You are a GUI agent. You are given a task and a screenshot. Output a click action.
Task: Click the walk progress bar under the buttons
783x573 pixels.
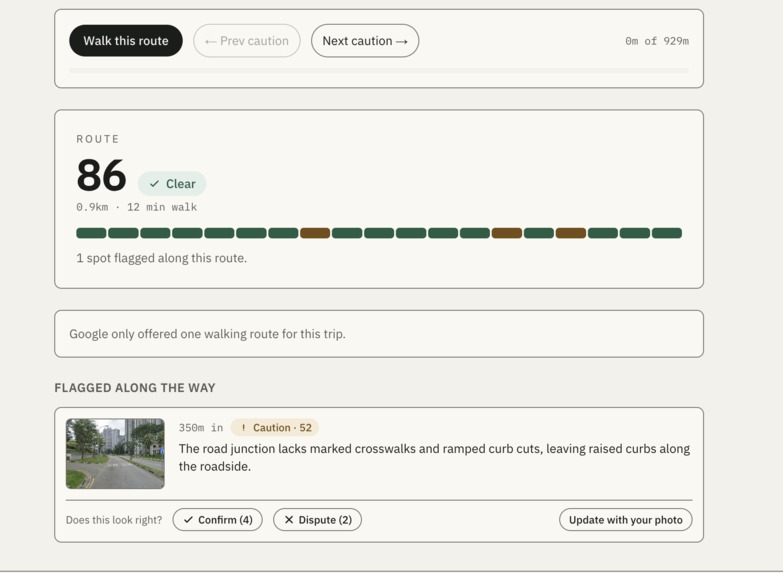pyautogui.click(x=379, y=71)
